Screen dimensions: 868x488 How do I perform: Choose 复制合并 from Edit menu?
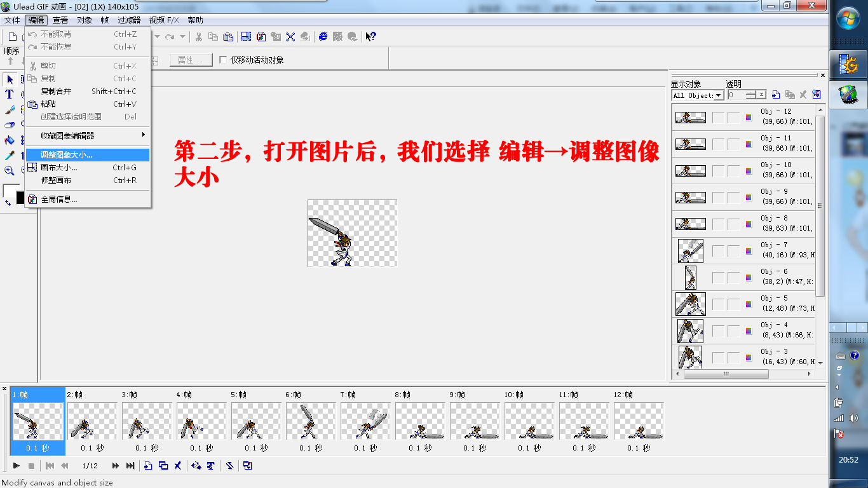(88, 91)
